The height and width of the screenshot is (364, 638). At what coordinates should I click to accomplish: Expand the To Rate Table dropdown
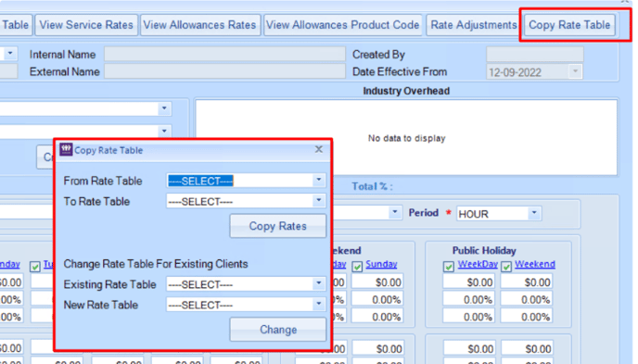tap(319, 201)
